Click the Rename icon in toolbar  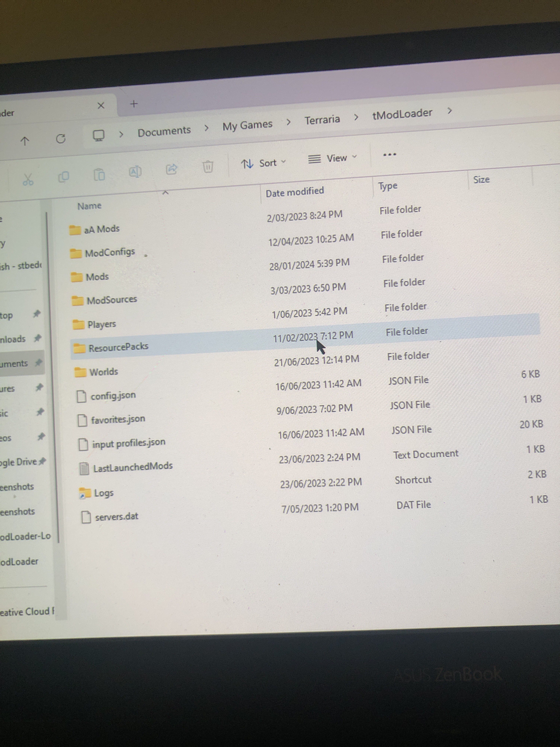tap(135, 172)
